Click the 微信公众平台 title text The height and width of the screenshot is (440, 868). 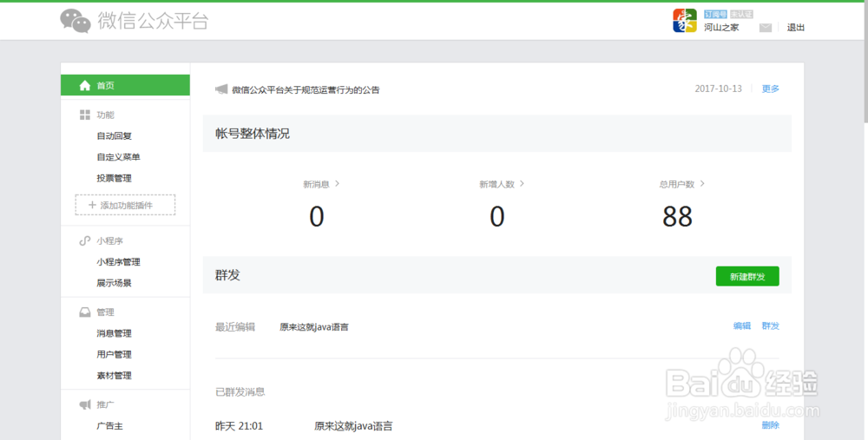pyautogui.click(x=153, y=21)
